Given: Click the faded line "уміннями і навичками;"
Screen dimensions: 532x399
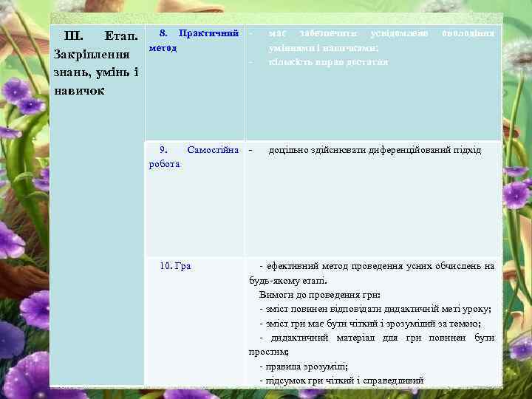Looking at the screenshot, I should coord(324,48).
